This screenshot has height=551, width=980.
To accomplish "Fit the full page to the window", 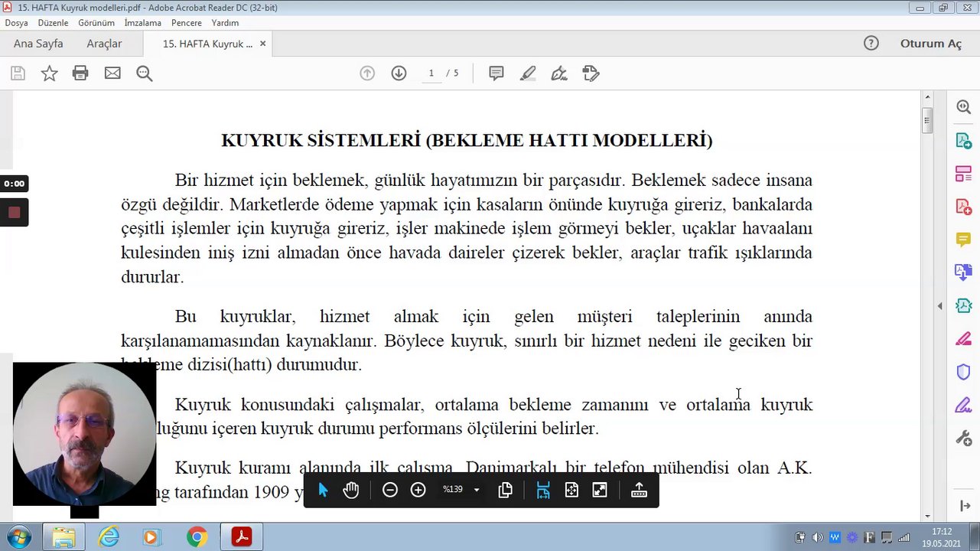I will (x=571, y=490).
